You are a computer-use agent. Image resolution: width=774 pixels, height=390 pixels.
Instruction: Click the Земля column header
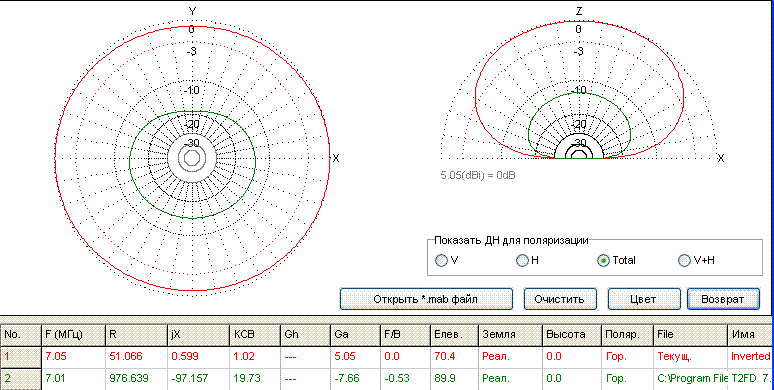click(510, 335)
